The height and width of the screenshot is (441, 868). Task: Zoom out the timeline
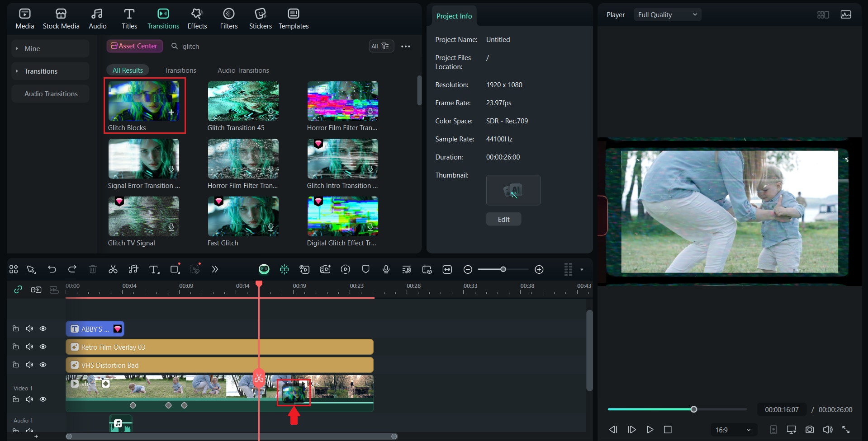tap(468, 269)
